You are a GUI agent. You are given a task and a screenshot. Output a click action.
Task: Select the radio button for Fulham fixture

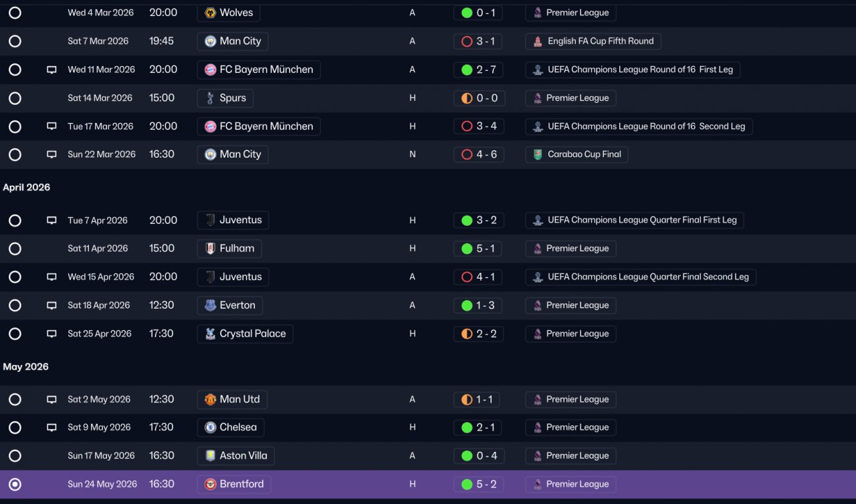(15, 249)
